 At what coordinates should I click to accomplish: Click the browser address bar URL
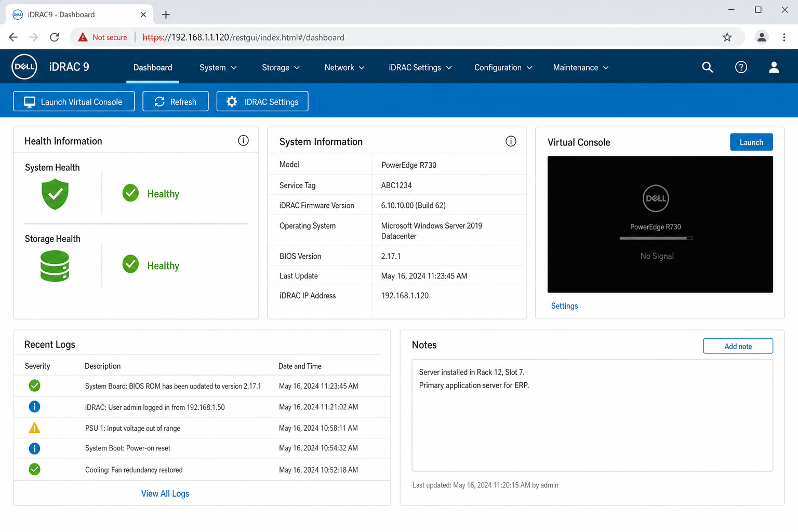click(243, 37)
